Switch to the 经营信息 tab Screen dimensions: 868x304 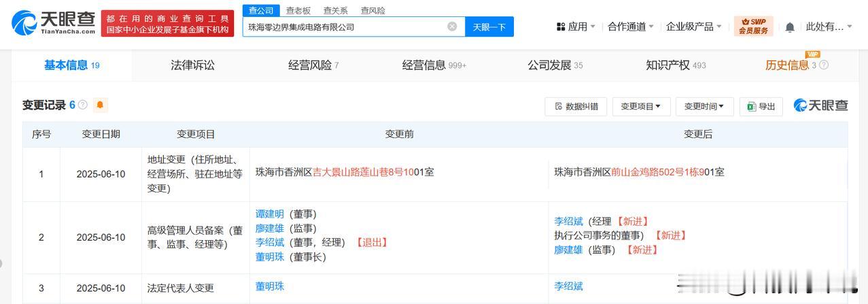point(434,65)
